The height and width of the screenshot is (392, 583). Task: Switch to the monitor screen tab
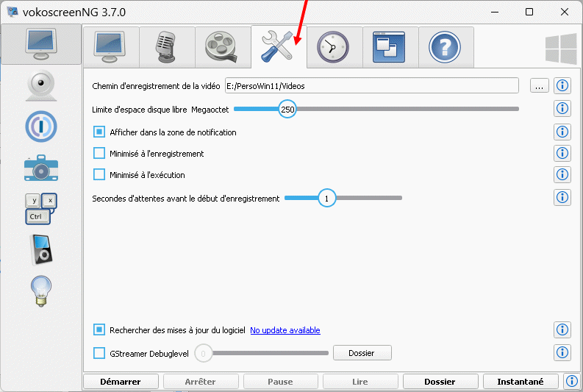tap(110, 47)
